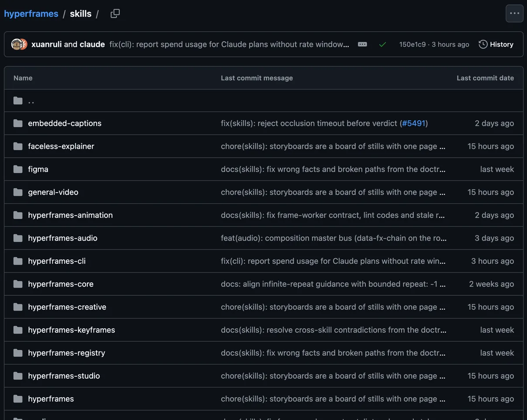The width and height of the screenshot is (527, 420).
Task: Click the hyperframes-audio folder icon
Action: pyautogui.click(x=18, y=238)
